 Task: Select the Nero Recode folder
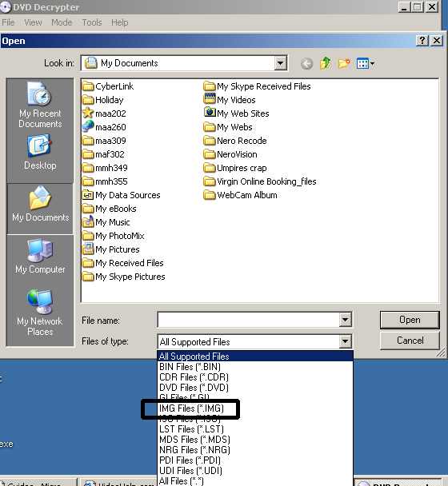pos(235,141)
